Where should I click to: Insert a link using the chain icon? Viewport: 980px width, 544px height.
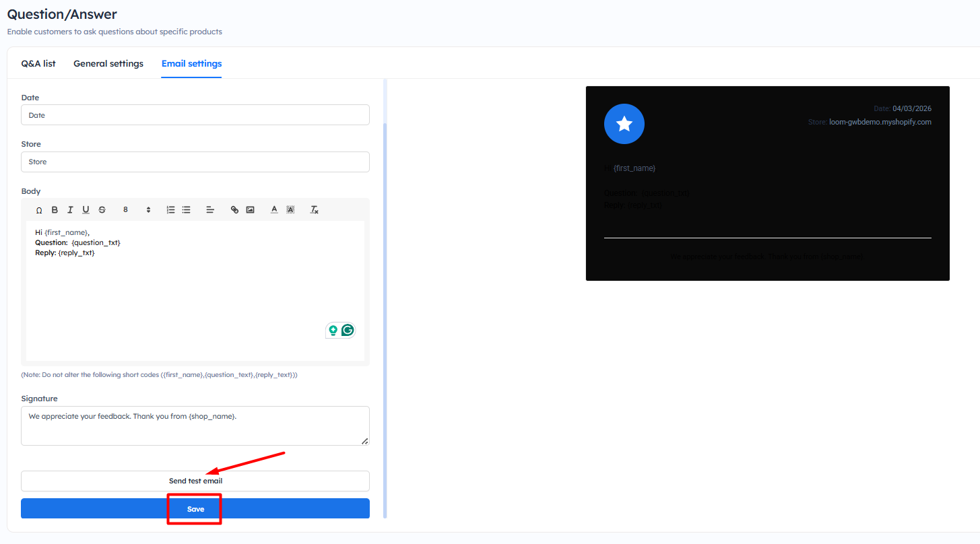point(234,210)
